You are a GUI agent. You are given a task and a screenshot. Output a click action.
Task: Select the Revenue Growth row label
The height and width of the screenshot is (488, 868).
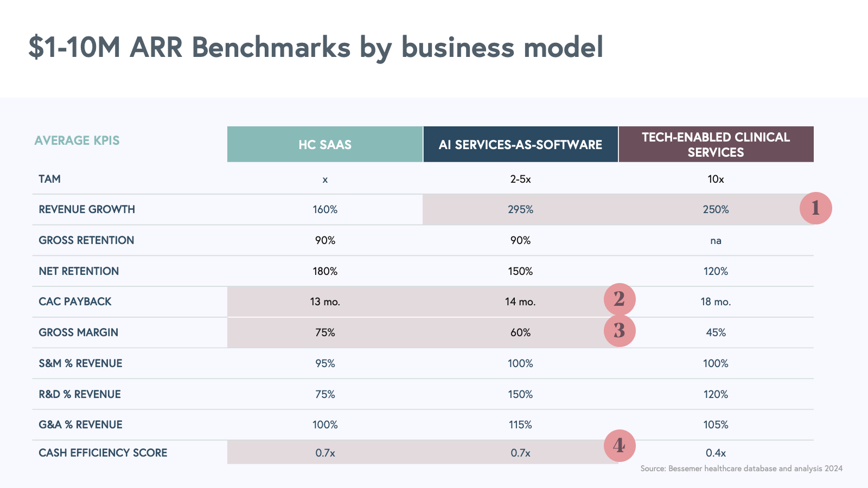(87, 209)
